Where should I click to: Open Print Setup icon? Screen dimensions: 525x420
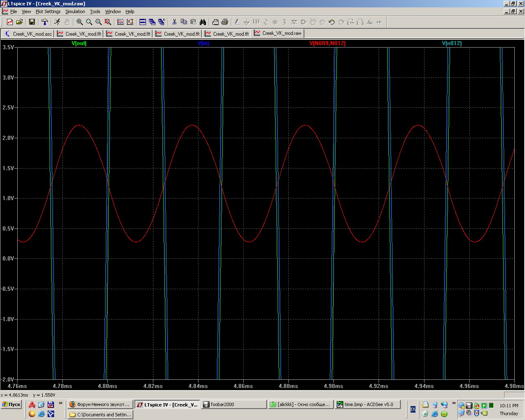(215, 22)
